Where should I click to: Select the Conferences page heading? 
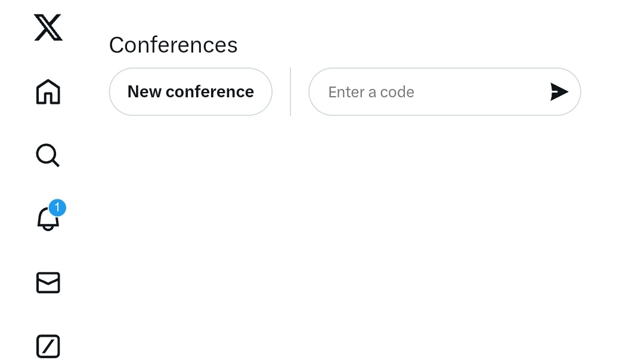[173, 45]
